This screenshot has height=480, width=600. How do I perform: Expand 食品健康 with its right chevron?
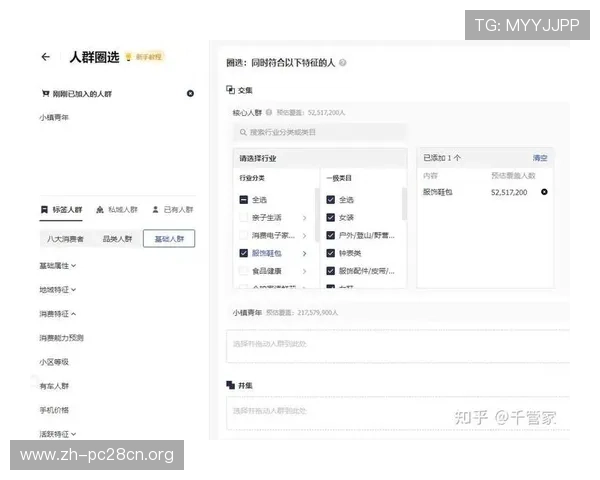(305, 271)
